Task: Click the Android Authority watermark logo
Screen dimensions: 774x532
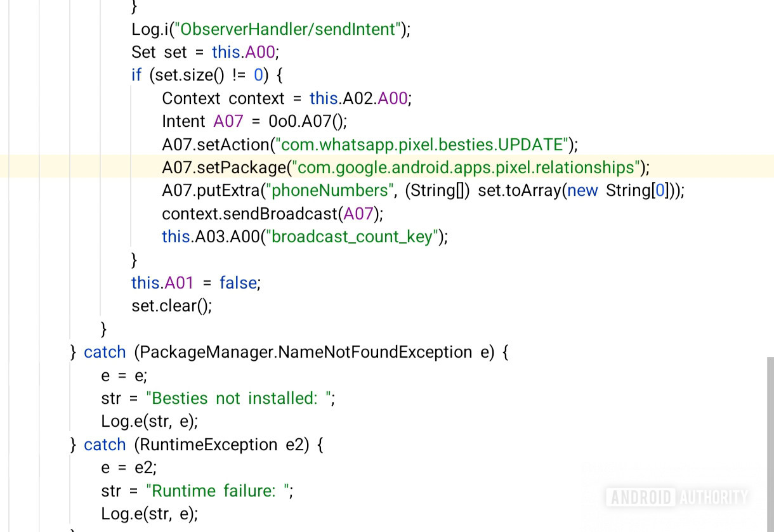Action: pyautogui.click(x=676, y=497)
